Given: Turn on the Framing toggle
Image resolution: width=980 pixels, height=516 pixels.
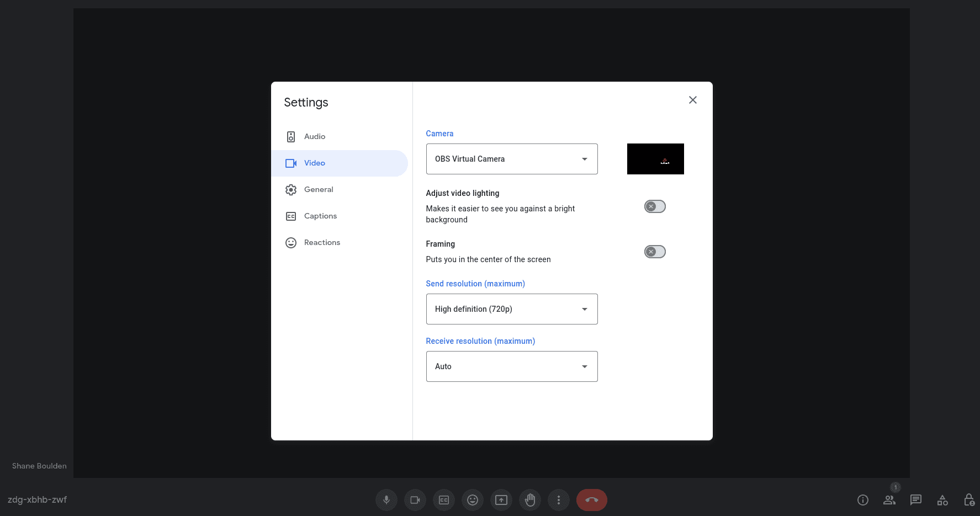Looking at the screenshot, I should click(655, 252).
